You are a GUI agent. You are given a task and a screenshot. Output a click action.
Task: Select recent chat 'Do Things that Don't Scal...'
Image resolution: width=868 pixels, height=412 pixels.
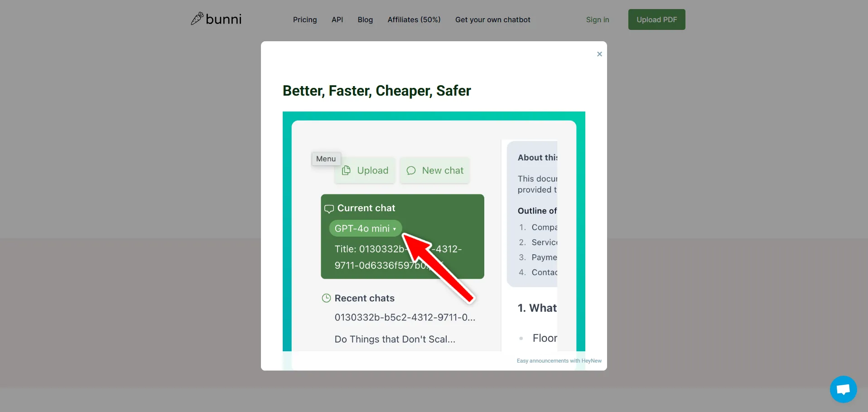point(395,339)
